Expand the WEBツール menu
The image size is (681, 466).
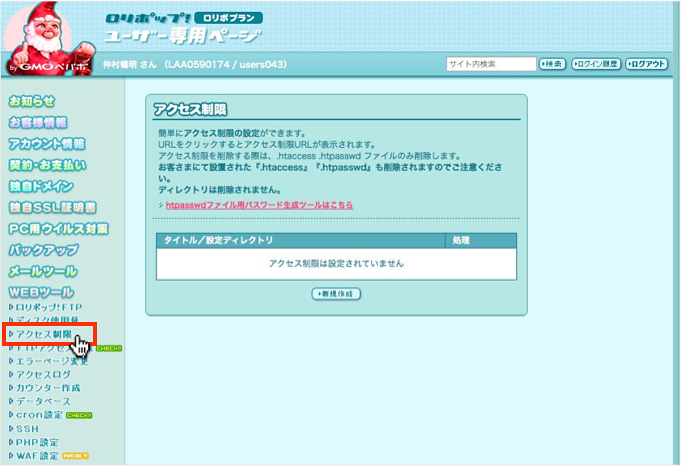[41, 292]
